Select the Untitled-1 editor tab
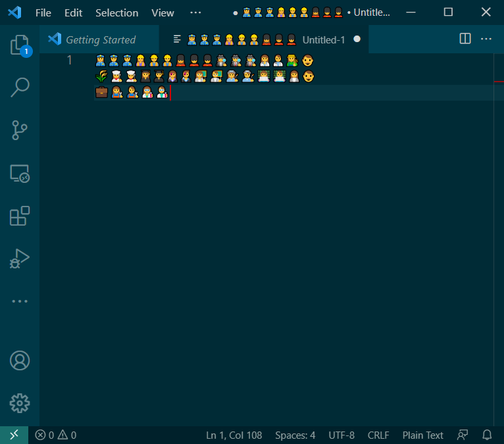This screenshot has height=444, width=504. [x=264, y=39]
